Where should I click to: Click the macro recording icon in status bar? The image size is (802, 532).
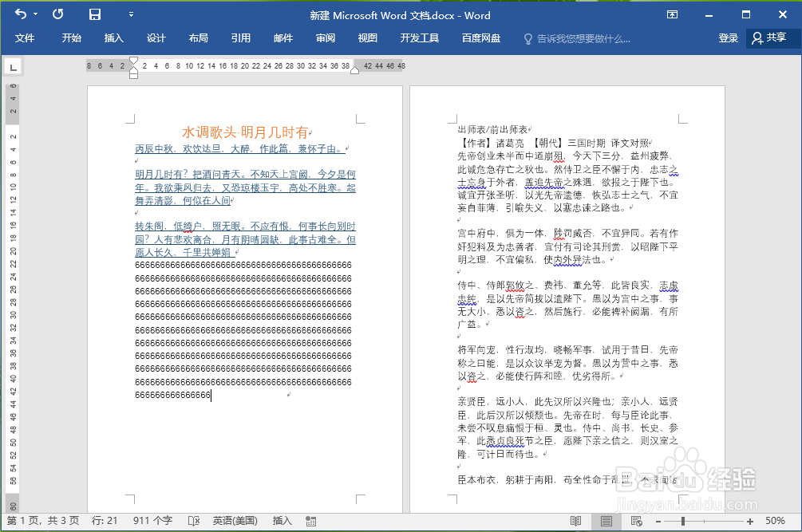click(x=310, y=520)
